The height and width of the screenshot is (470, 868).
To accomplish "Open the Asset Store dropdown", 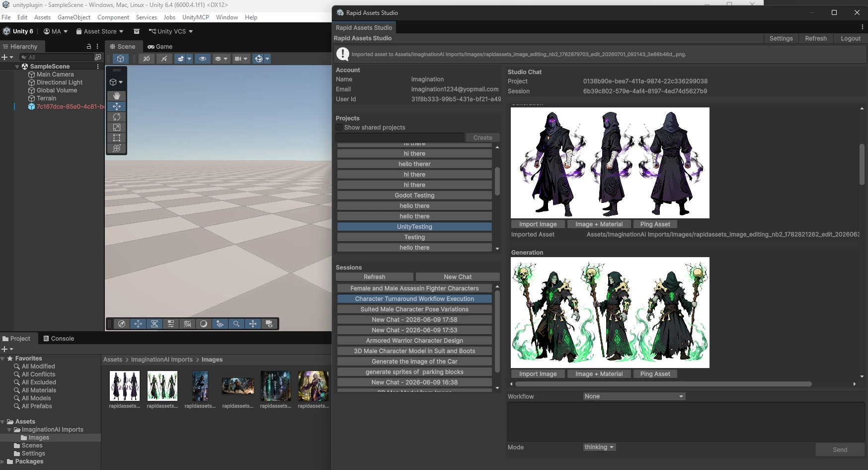I will 100,31.
